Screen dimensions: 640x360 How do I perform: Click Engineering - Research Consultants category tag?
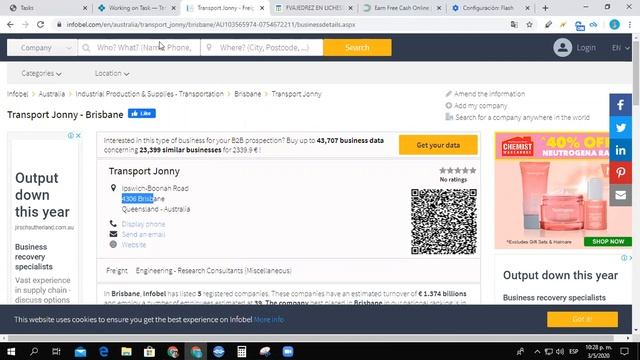pyautogui.click(x=213, y=271)
